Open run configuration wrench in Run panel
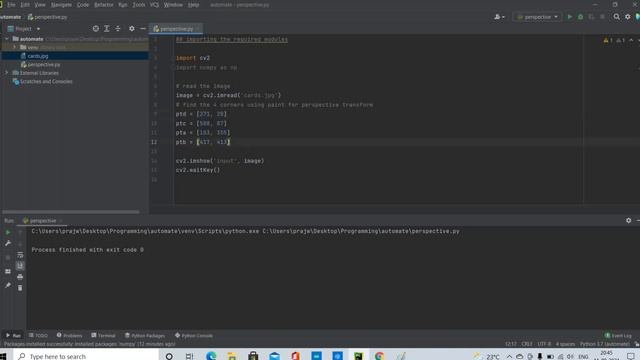This screenshot has width=640, height=360. click(8, 243)
